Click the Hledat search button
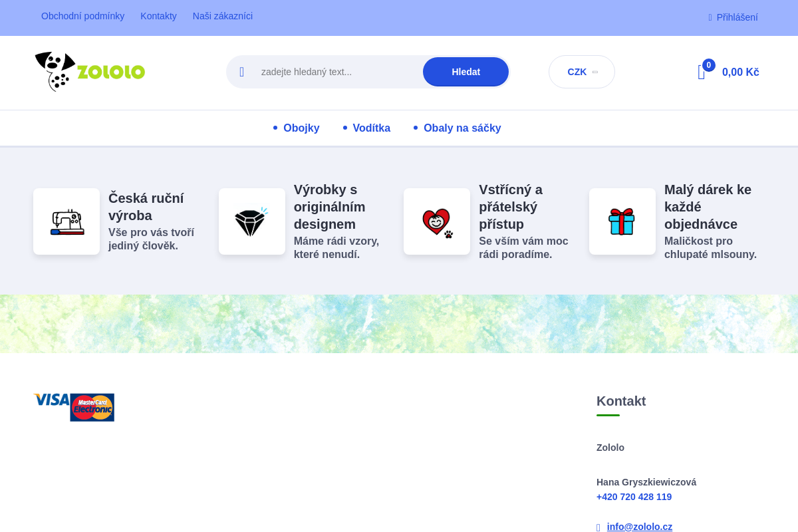 pos(465,72)
